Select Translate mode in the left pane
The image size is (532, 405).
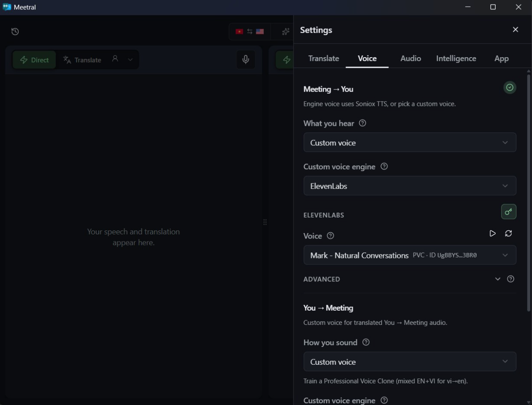pyautogui.click(x=82, y=60)
